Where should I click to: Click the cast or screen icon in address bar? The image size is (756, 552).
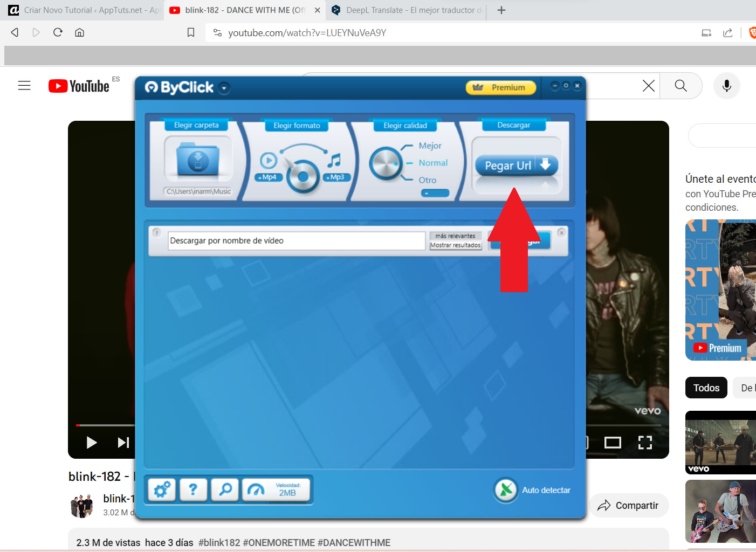pyautogui.click(x=706, y=32)
